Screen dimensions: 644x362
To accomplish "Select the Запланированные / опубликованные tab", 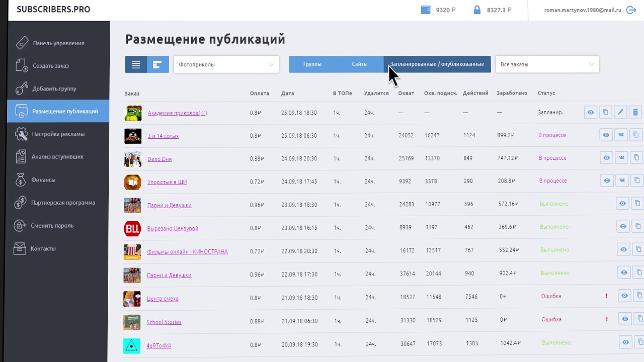I will click(437, 64).
